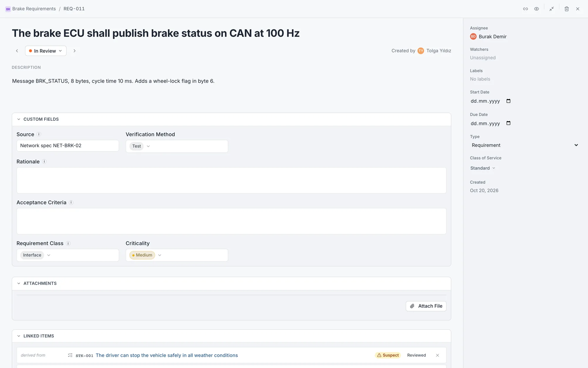Open the Requirement Class Interface dropdown
The width and height of the screenshot is (588, 368).
pyautogui.click(x=68, y=255)
